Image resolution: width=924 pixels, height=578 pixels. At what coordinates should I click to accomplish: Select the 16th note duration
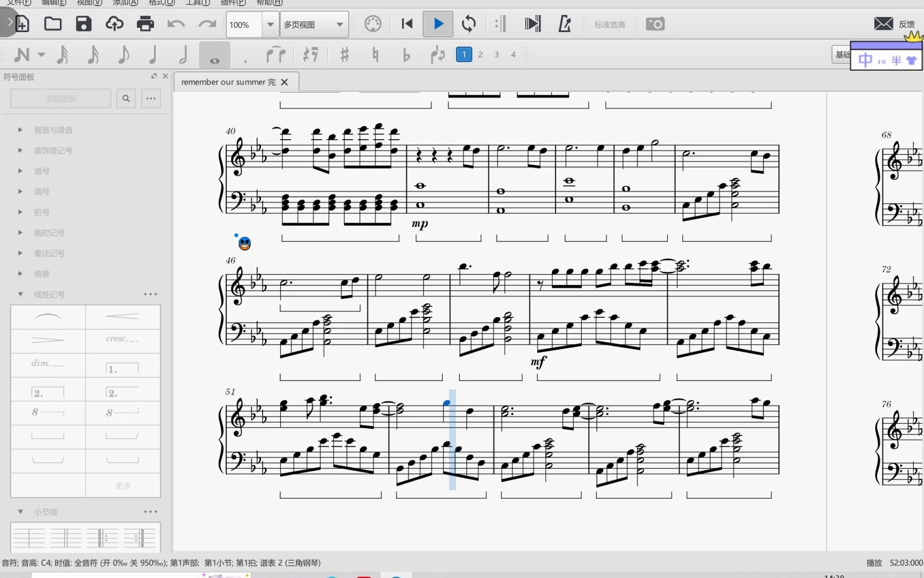(x=93, y=55)
